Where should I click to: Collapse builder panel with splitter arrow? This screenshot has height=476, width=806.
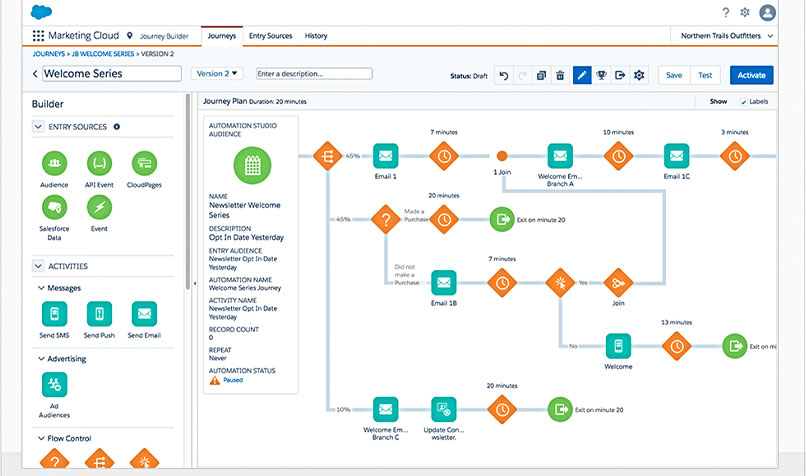(194, 283)
